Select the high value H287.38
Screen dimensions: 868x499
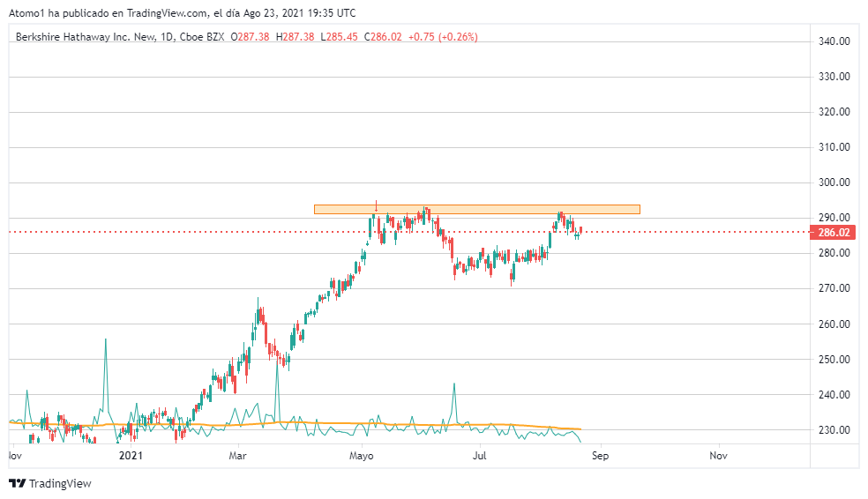coord(295,37)
